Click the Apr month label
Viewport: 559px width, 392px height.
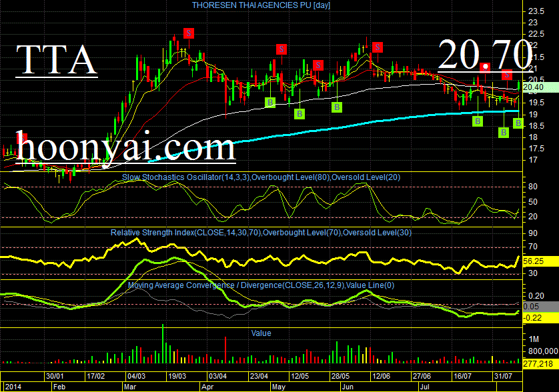[207, 387]
